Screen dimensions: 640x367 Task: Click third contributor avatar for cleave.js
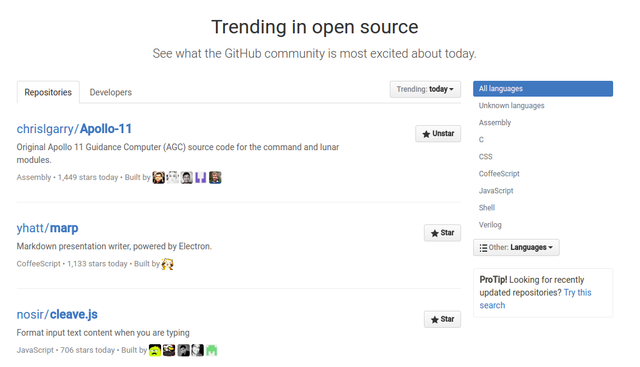coord(183,350)
